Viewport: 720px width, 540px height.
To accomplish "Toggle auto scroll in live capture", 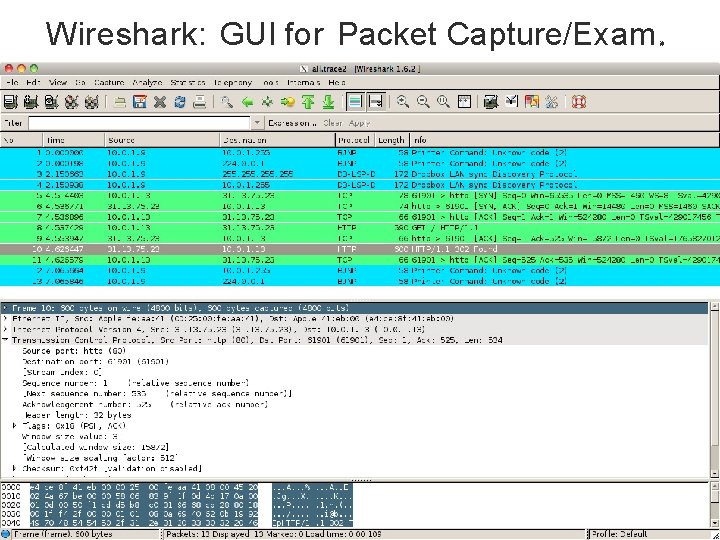I will 376,101.
